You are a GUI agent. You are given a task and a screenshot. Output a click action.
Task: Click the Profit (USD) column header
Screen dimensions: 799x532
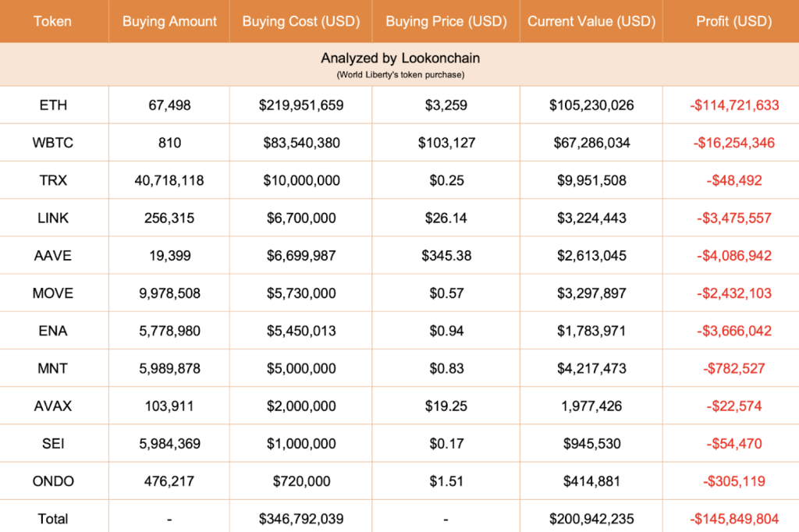point(733,21)
